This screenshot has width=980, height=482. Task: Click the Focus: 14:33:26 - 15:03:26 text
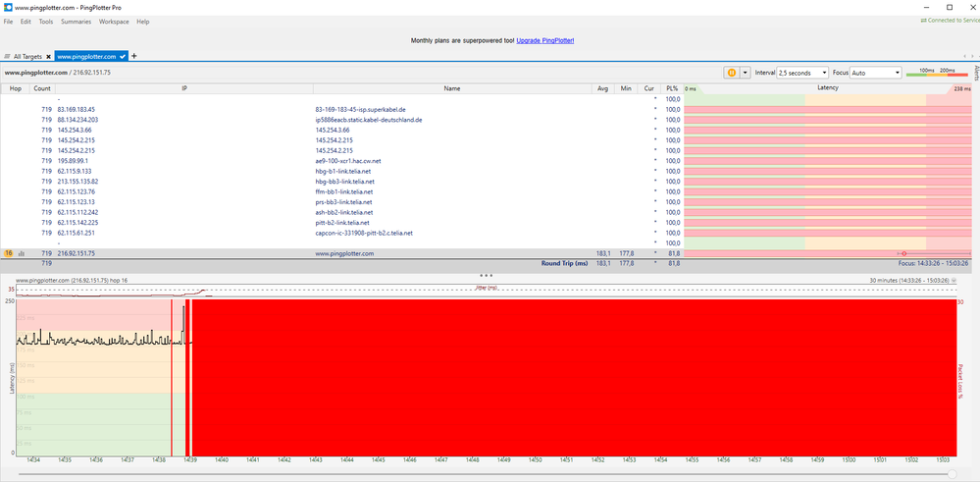coord(933,264)
